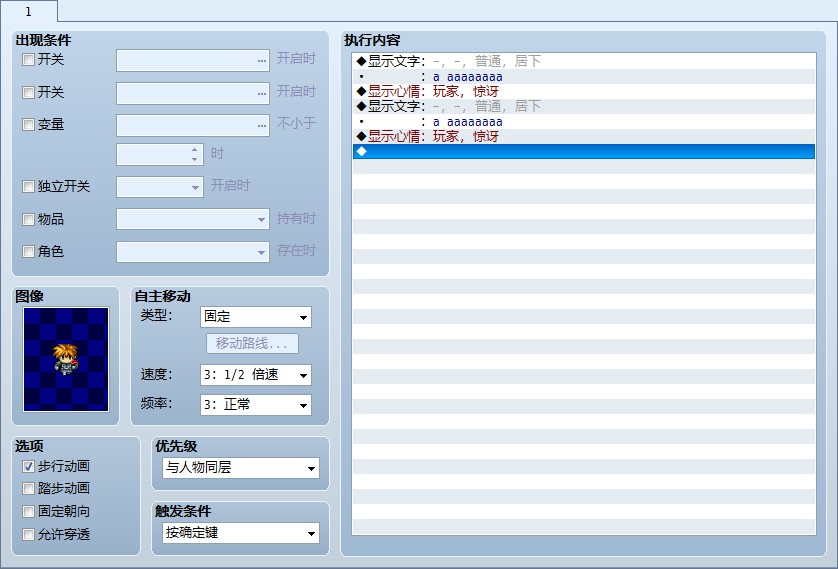Open the 变量 ellipsis selector field
Viewport: 838px width, 569px height.
[x=193, y=126]
